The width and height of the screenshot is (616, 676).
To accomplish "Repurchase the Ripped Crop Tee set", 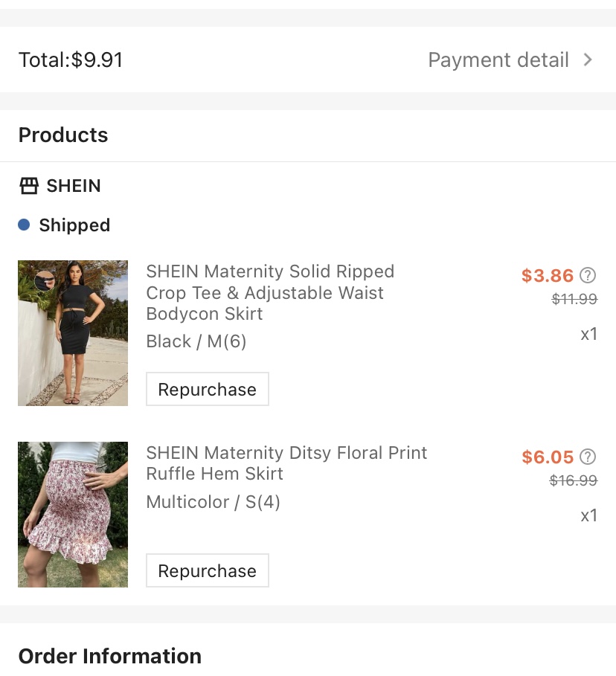I will [207, 390].
